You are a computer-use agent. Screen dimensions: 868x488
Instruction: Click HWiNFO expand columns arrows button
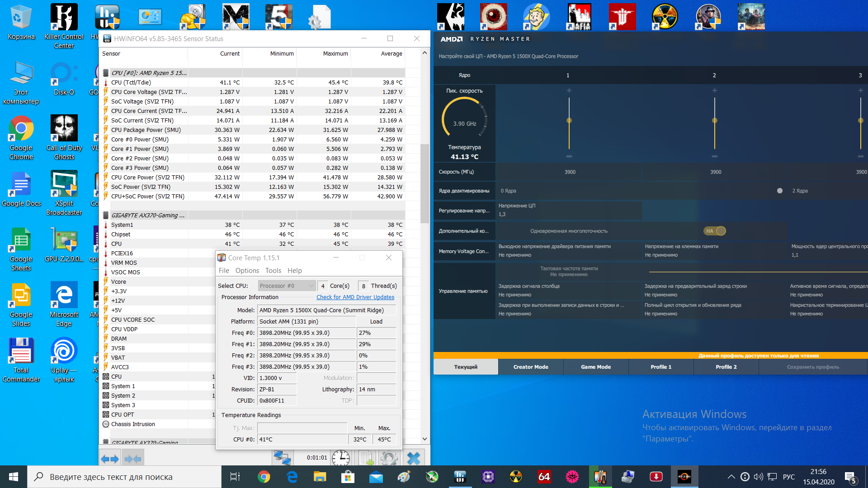click(110, 459)
